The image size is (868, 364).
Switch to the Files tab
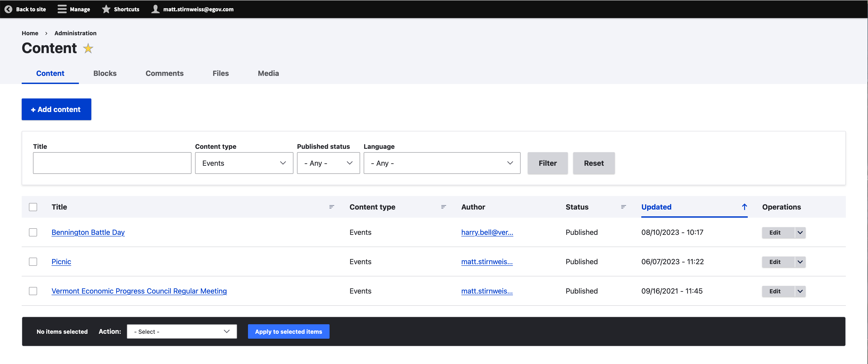click(221, 73)
